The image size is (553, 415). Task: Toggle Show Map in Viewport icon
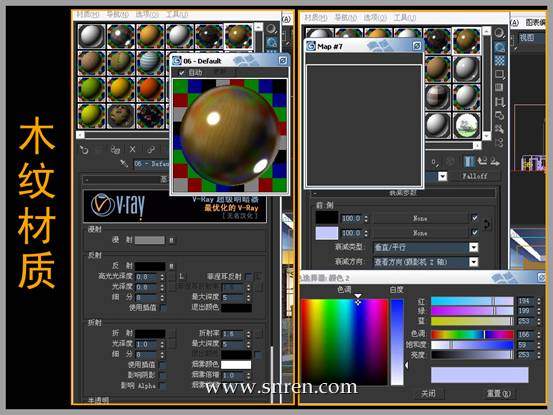[x=469, y=162]
